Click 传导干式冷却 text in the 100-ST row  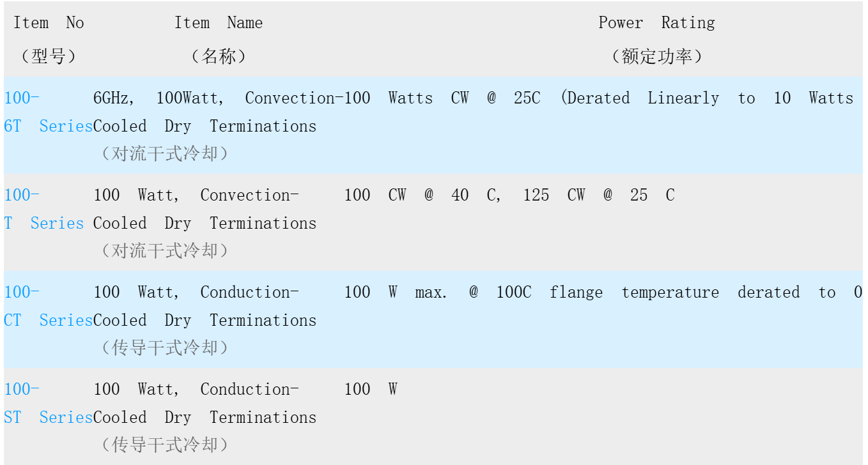164,445
